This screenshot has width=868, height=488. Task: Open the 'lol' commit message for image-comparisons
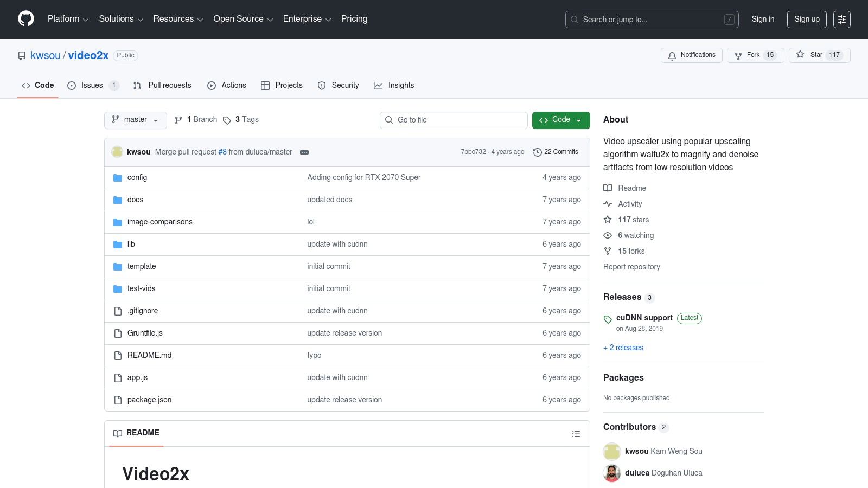pyautogui.click(x=311, y=222)
